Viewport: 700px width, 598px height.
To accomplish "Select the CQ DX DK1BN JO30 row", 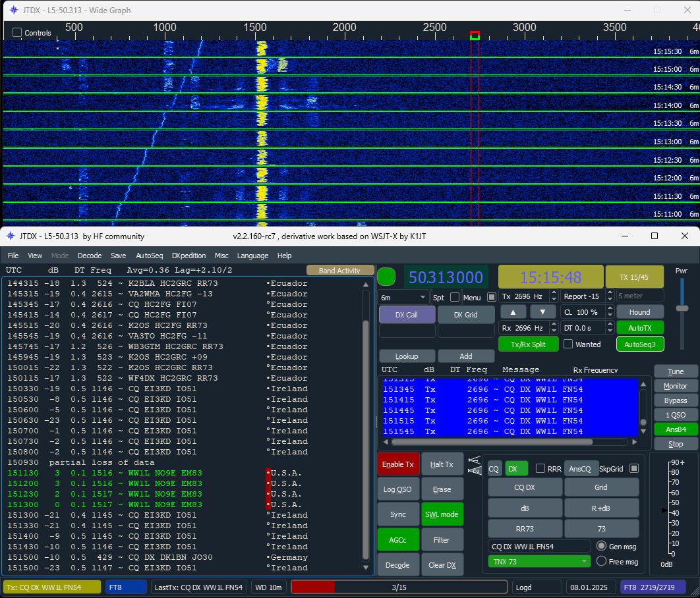I will tap(183, 557).
